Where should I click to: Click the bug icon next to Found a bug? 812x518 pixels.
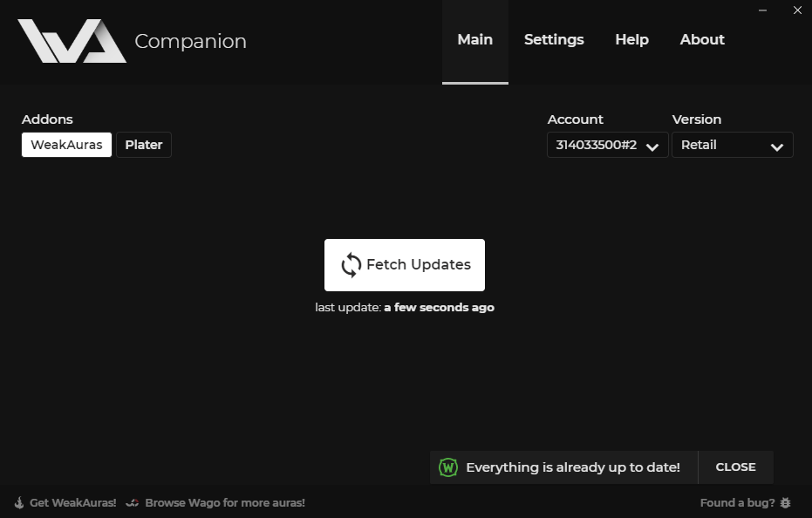pos(785,502)
